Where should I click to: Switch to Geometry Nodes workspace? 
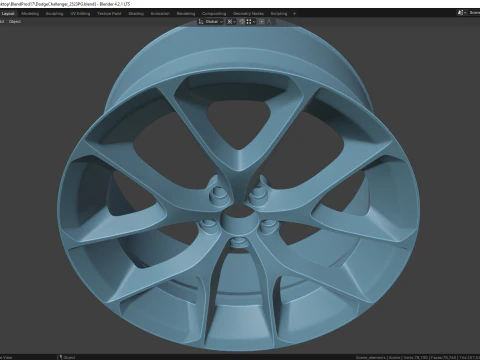(x=248, y=14)
